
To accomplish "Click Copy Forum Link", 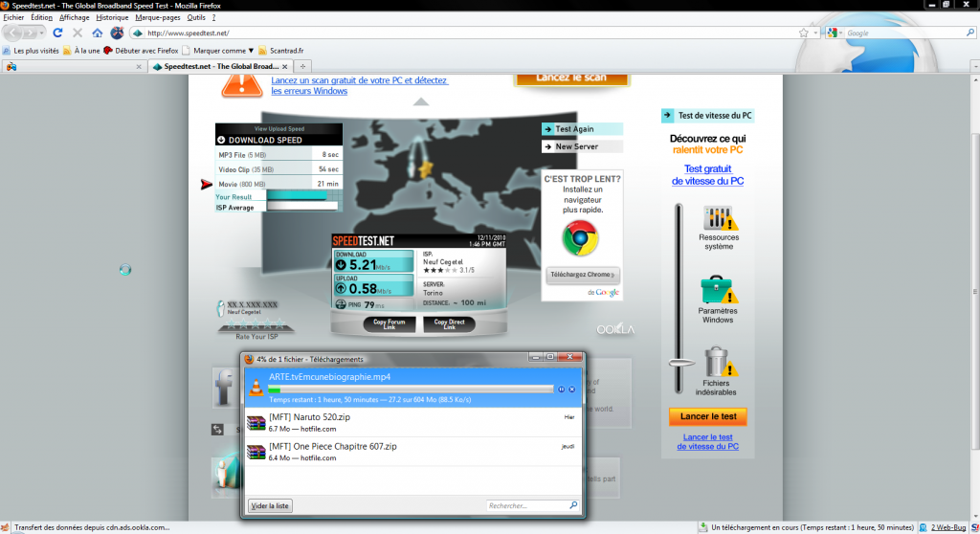I will coord(390,323).
